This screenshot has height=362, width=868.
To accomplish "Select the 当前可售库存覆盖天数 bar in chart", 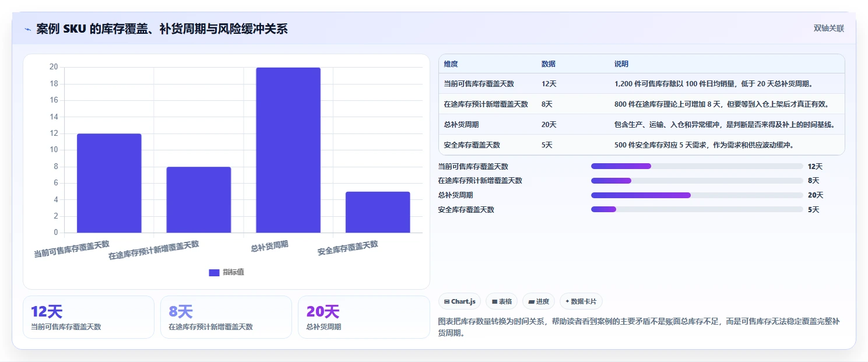I will (x=109, y=183).
